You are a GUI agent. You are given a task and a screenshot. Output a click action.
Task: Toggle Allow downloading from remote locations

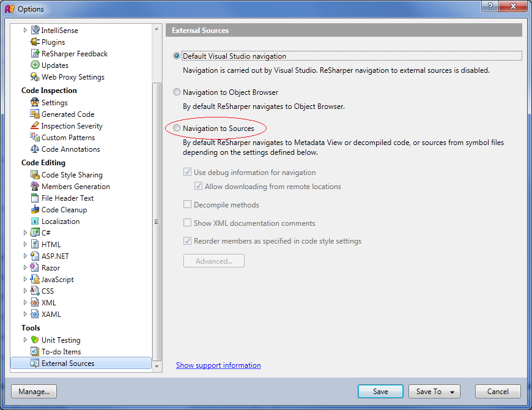(198, 186)
